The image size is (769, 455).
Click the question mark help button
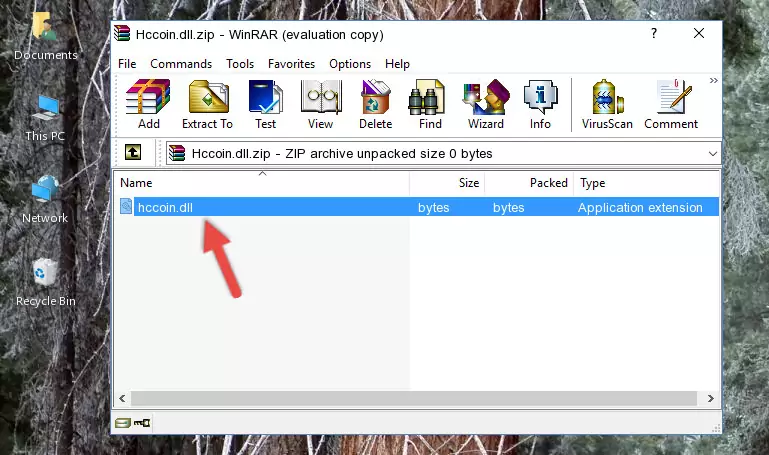(x=654, y=33)
